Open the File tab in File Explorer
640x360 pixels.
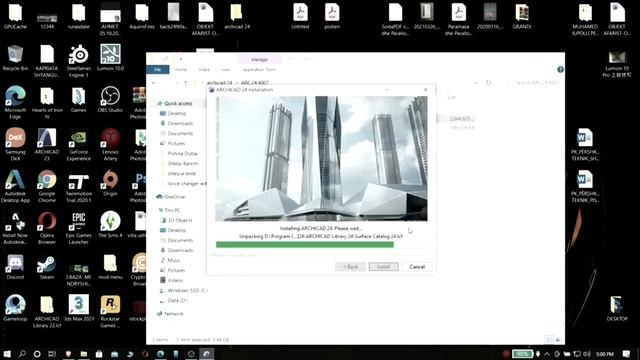click(x=158, y=70)
